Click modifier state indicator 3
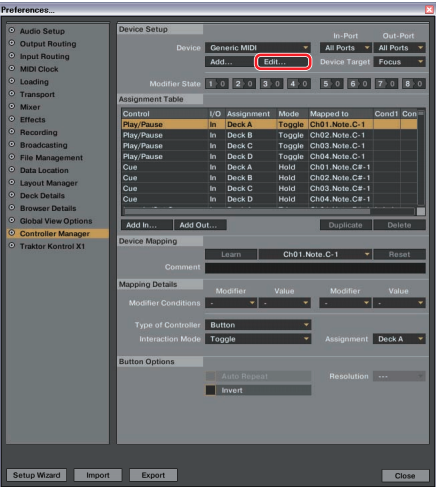 [271, 84]
